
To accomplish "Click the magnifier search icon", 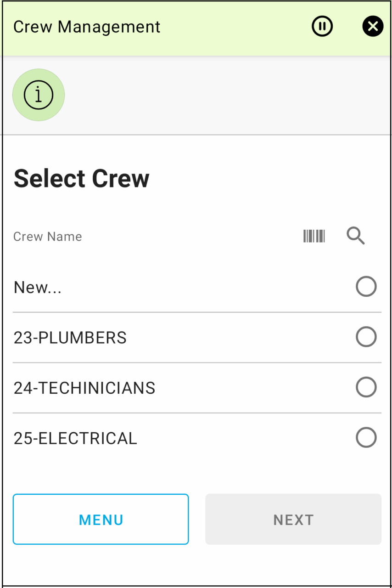I will (x=355, y=236).
